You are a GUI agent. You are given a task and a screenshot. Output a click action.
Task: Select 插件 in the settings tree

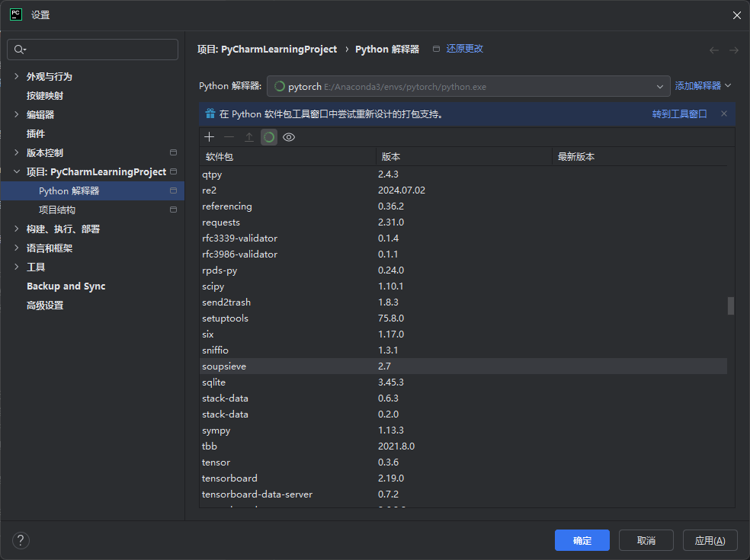pyautogui.click(x=35, y=134)
